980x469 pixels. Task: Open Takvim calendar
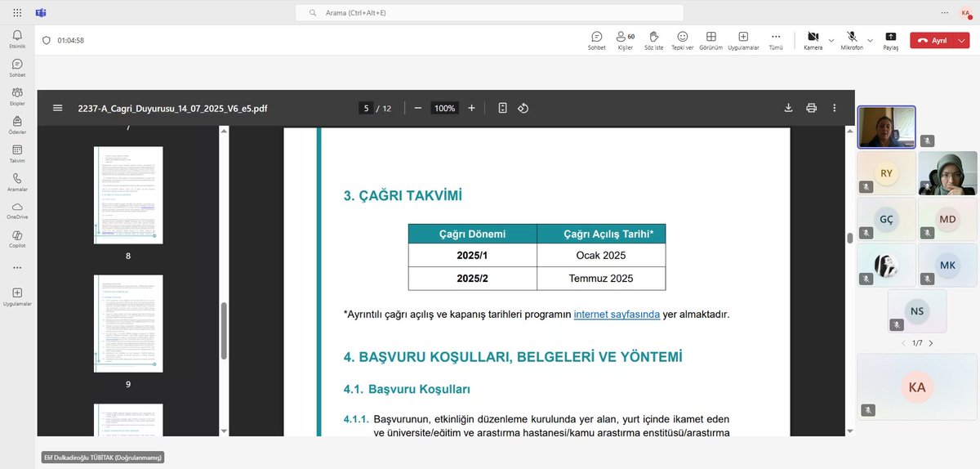17,154
